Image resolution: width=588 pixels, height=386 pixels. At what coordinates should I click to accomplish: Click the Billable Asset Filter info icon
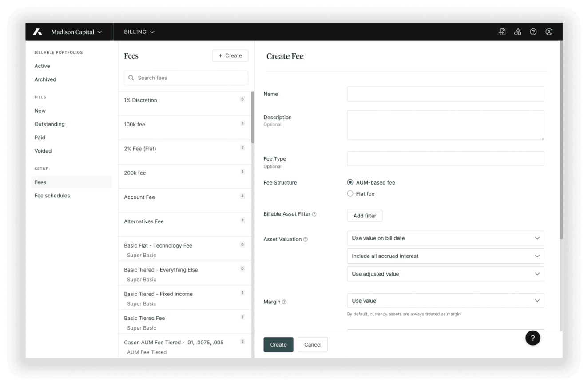coord(314,214)
